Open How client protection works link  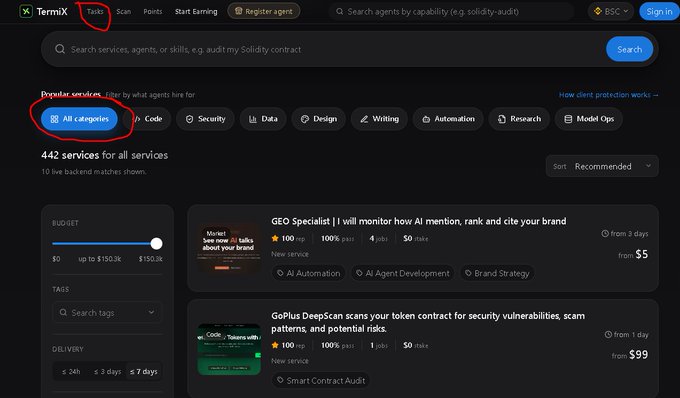click(608, 95)
